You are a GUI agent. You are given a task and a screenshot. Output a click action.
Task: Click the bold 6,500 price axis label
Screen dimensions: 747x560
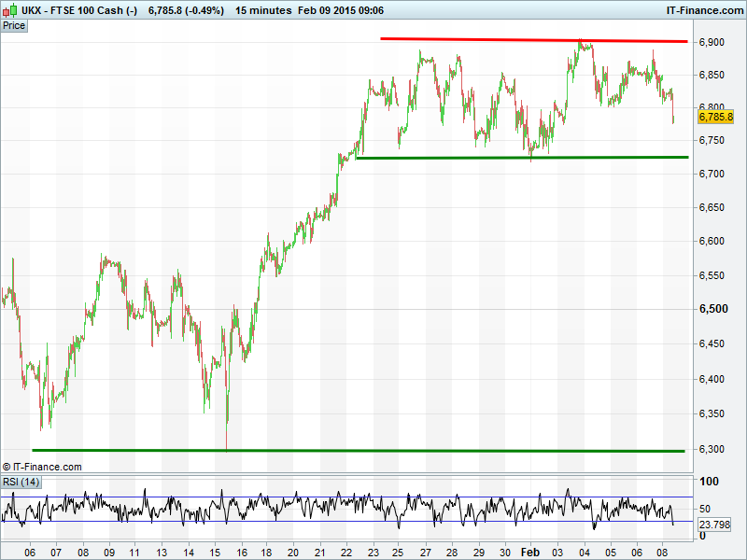[713, 309]
